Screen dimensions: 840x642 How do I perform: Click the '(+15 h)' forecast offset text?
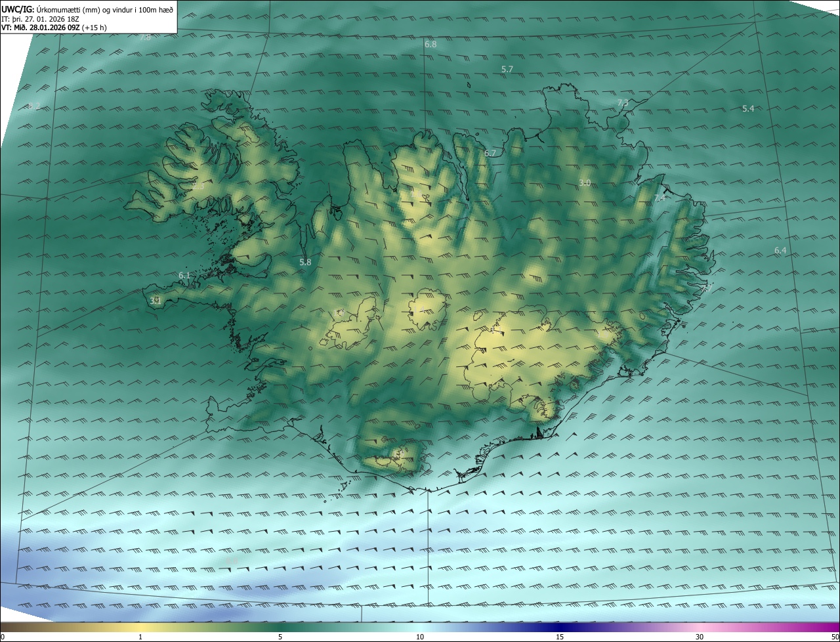pos(94,28)
